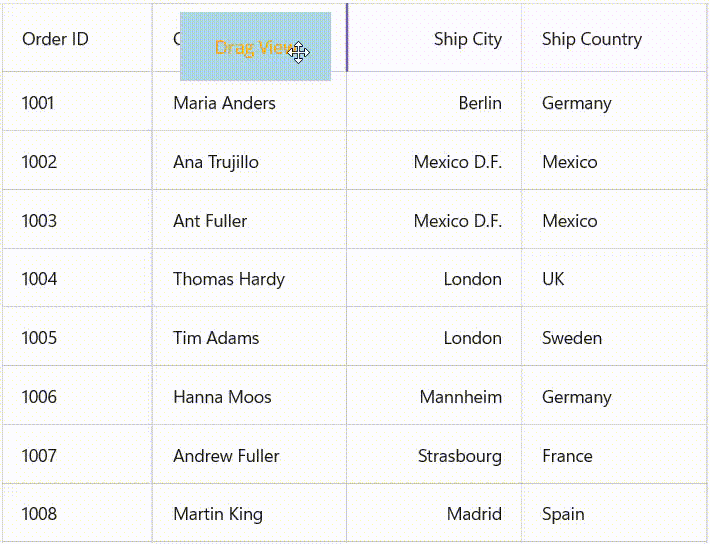Select the Maria Anders cell
This screenshot has width=710, height=544.
(x=224, y=103)
